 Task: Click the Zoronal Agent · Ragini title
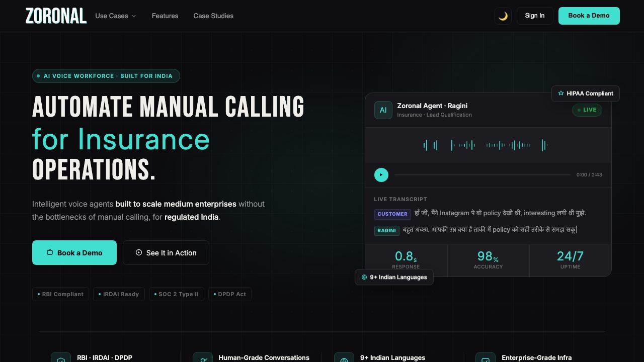pos(432,106)
